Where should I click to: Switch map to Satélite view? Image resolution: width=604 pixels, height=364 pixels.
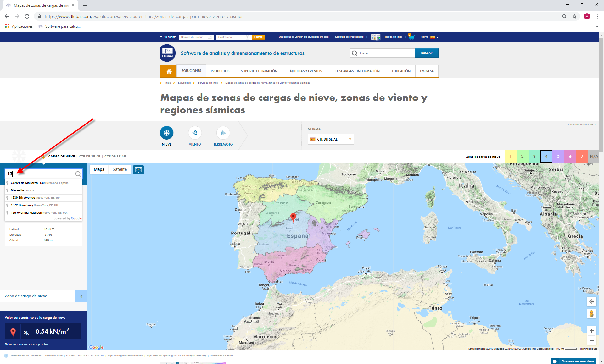pyautogui.click(x=120, y=169)
